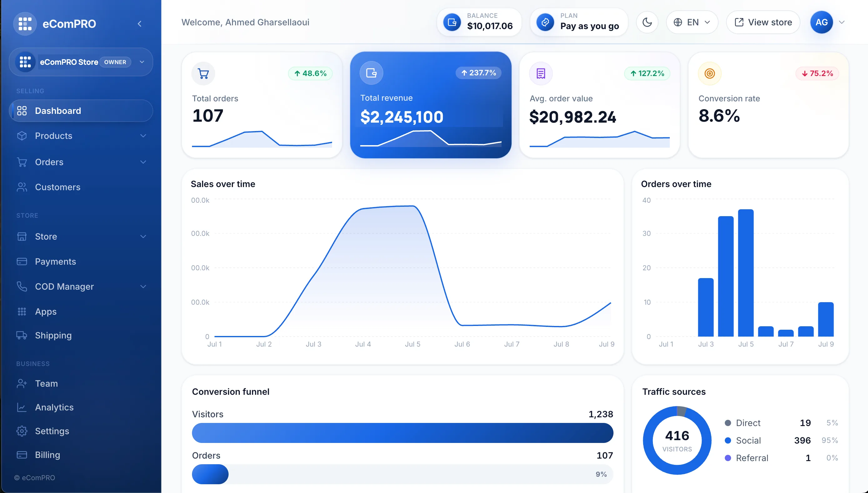The image size is (868, 493).
Task: Click the View store button
Action: pos(763,22)
